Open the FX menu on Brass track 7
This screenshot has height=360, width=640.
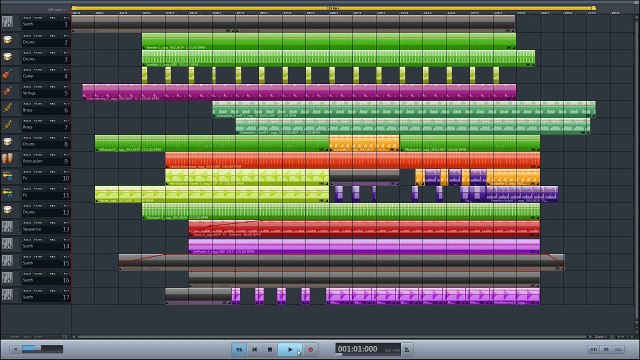point(66,121)
